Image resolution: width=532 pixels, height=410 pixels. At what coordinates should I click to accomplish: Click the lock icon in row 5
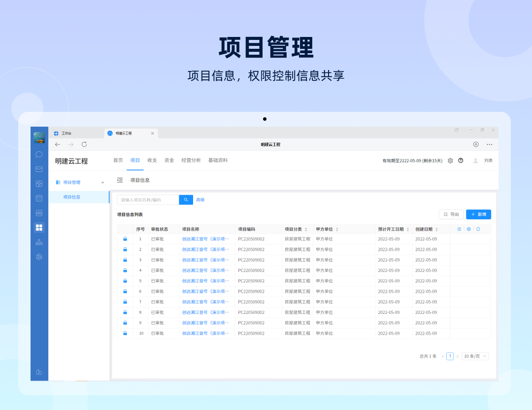(125, 281)
